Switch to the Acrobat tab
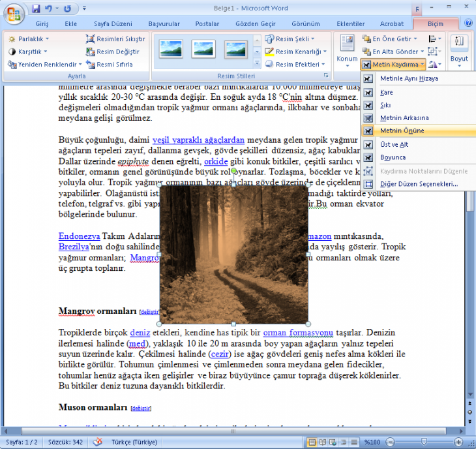Viewport: 476px width, 449px height. [x=392, y=23]
